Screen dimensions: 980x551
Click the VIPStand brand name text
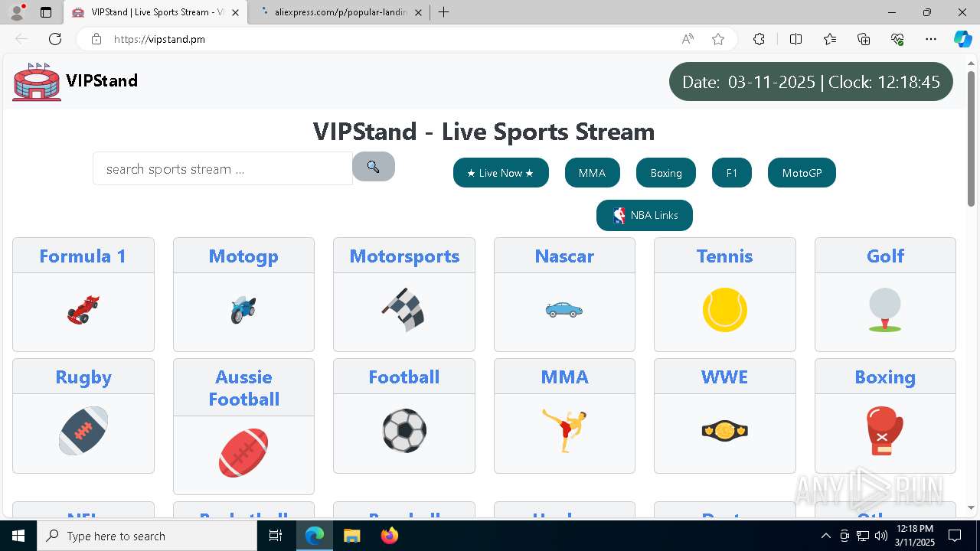point(102,81)
